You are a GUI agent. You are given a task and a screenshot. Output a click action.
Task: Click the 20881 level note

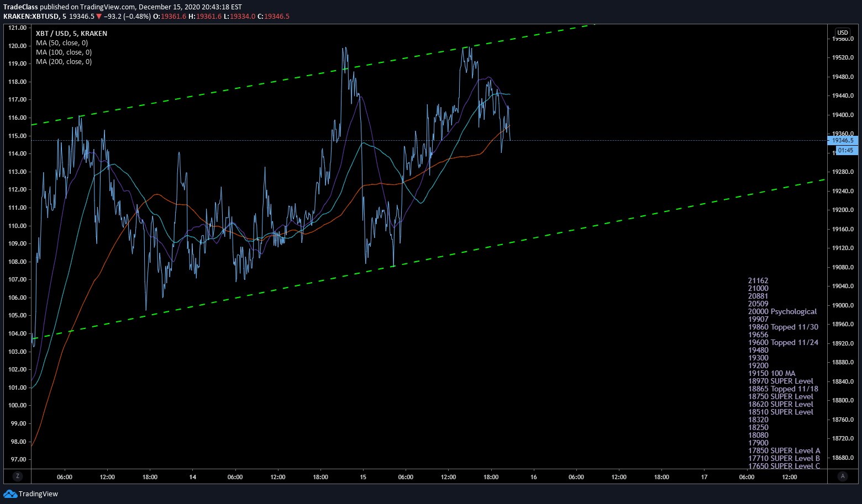(758, 296)
